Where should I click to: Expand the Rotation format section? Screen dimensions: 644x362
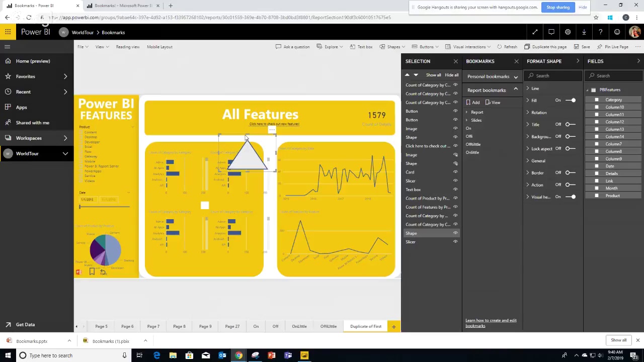coord(528,113)
